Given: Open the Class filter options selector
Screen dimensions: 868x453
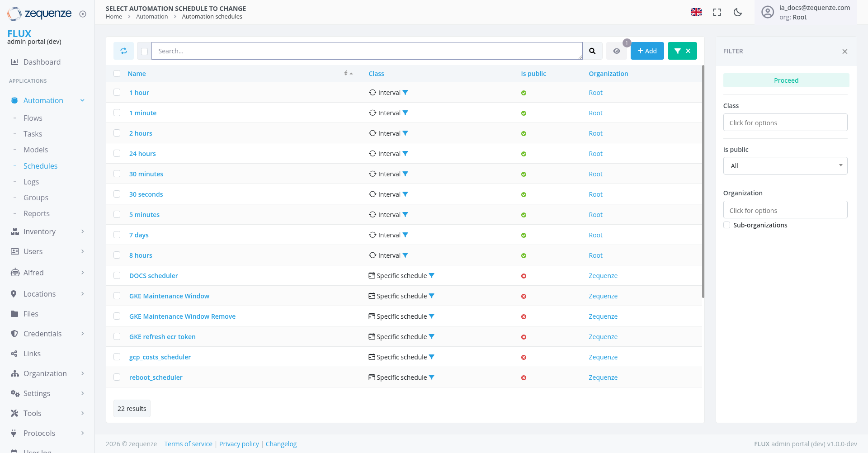Looking at the screenshot, I should click(785, 122).
